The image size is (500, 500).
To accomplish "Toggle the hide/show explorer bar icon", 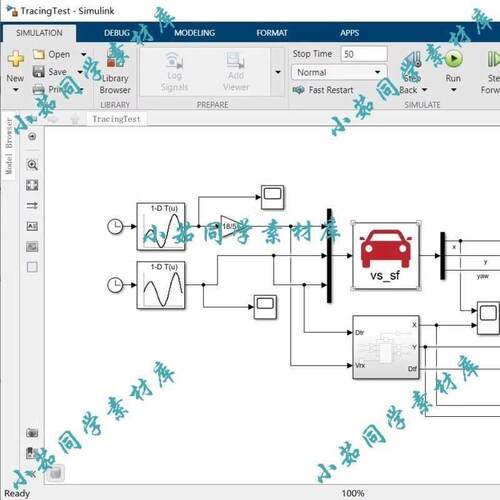I will (32, 136).
